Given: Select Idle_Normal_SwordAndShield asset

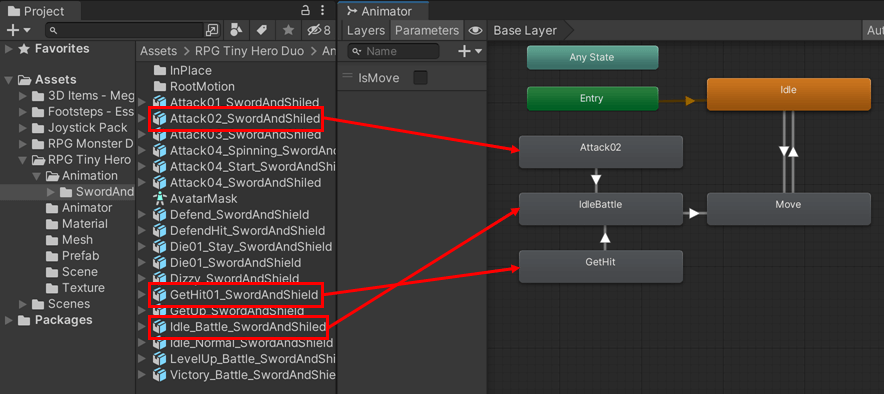Looking at the screenshot, I should (x=243, y=343).
